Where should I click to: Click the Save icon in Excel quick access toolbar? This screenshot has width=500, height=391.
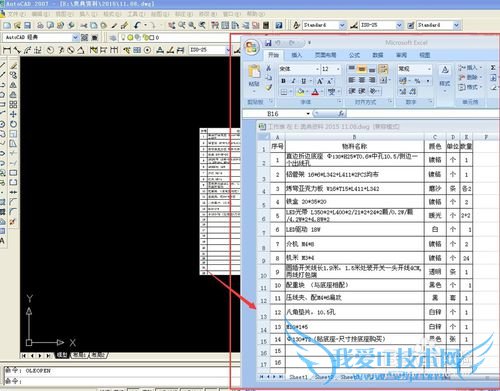[x=268, y=43]
